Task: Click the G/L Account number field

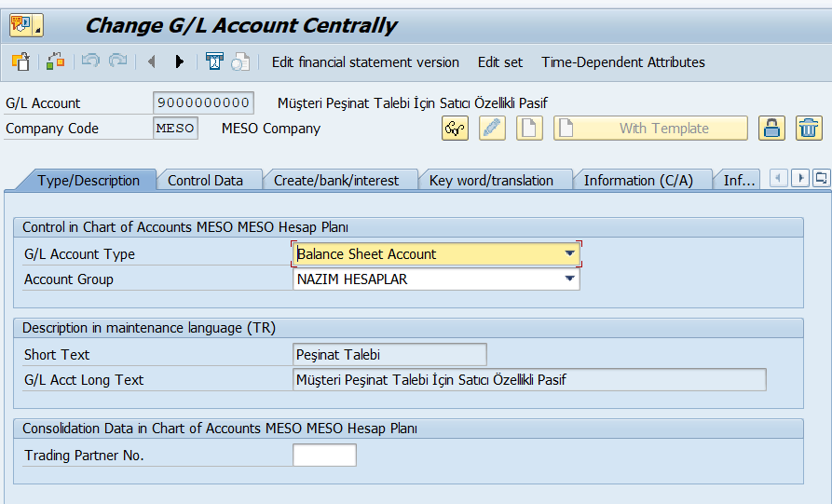Action: 203,102
